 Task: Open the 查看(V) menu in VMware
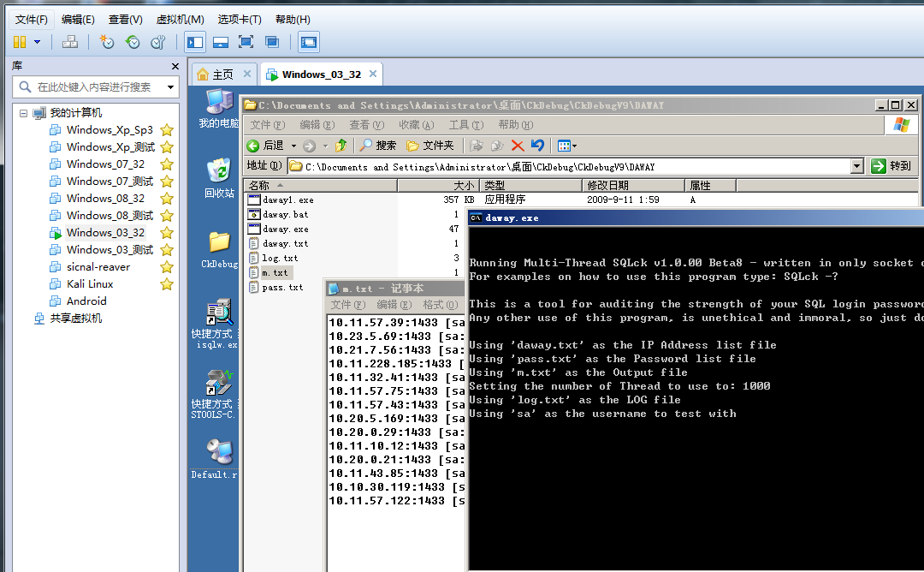coord(126,20)
